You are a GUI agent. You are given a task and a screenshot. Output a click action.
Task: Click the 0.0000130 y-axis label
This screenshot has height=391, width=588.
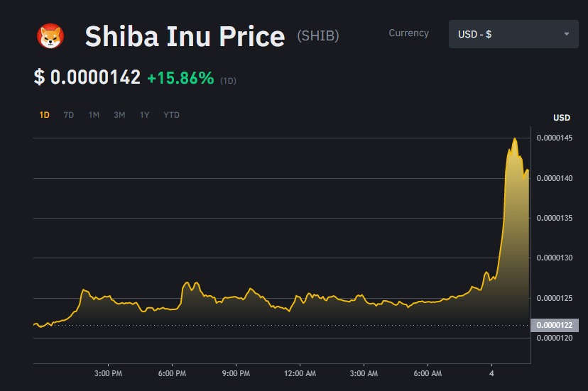coord(554,258)
